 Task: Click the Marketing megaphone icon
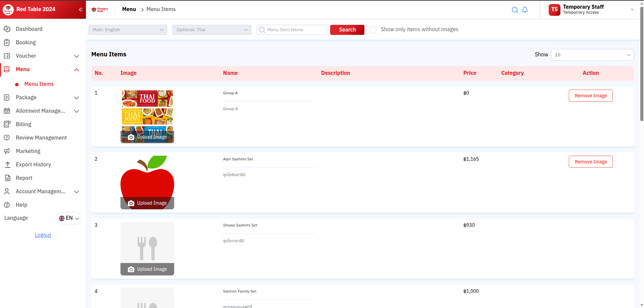[x=7, y=151]
